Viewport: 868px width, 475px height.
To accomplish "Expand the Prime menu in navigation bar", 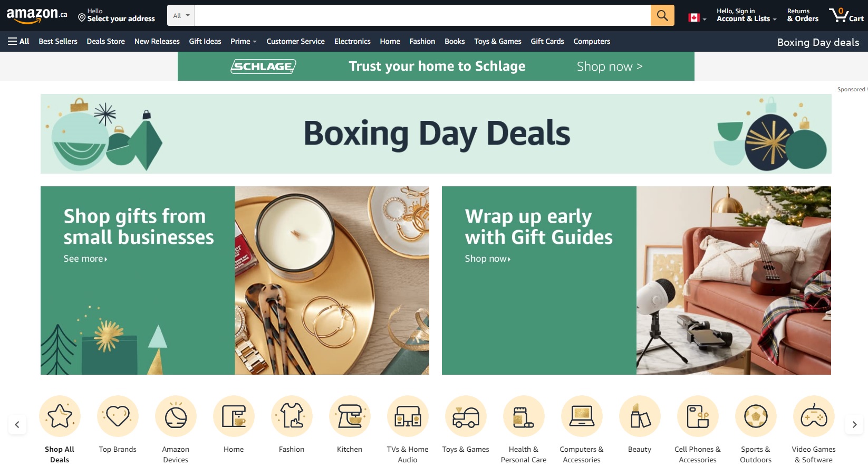I will coord(243,41).
